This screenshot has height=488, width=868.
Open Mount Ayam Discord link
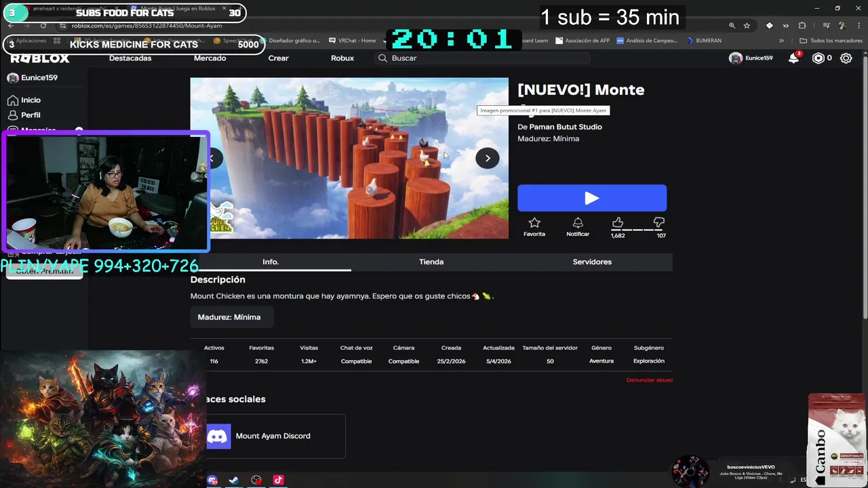tap(273, 436)
